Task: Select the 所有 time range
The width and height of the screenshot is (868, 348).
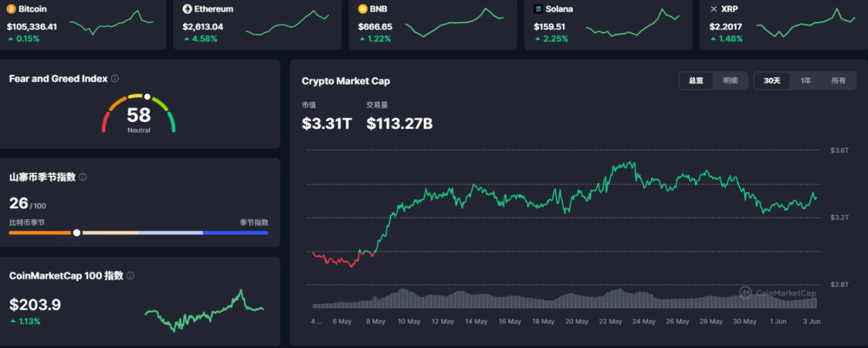Action: pyautogui.click(x=838, y=80)
